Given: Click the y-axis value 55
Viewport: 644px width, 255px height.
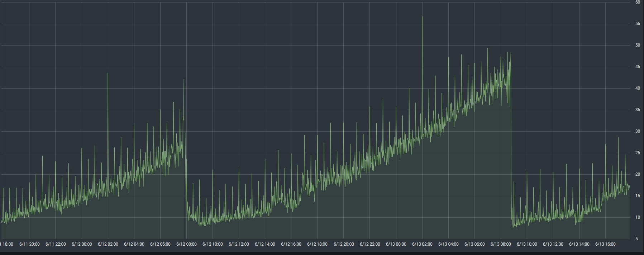Looking at the screenshot, I should tap(638, 24).
